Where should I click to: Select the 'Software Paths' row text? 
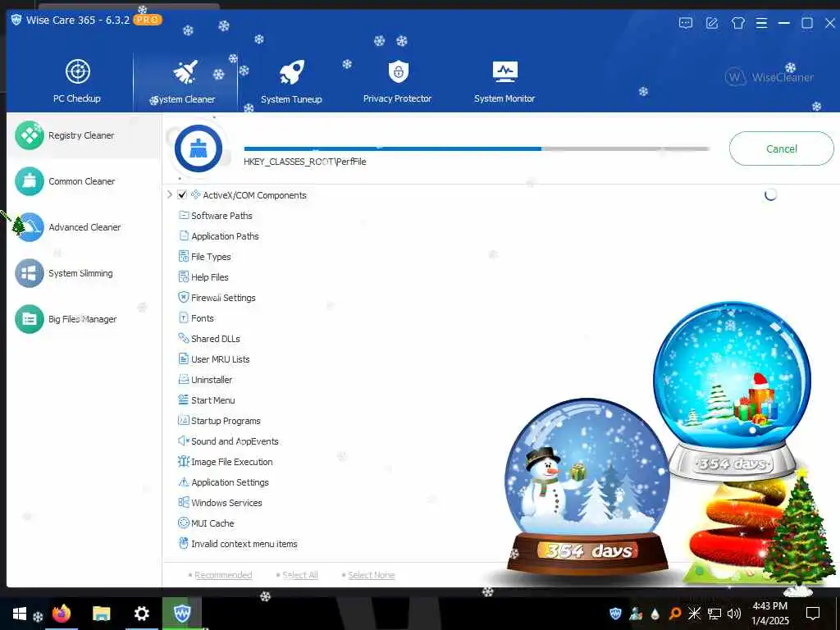(x=221, y=216)
